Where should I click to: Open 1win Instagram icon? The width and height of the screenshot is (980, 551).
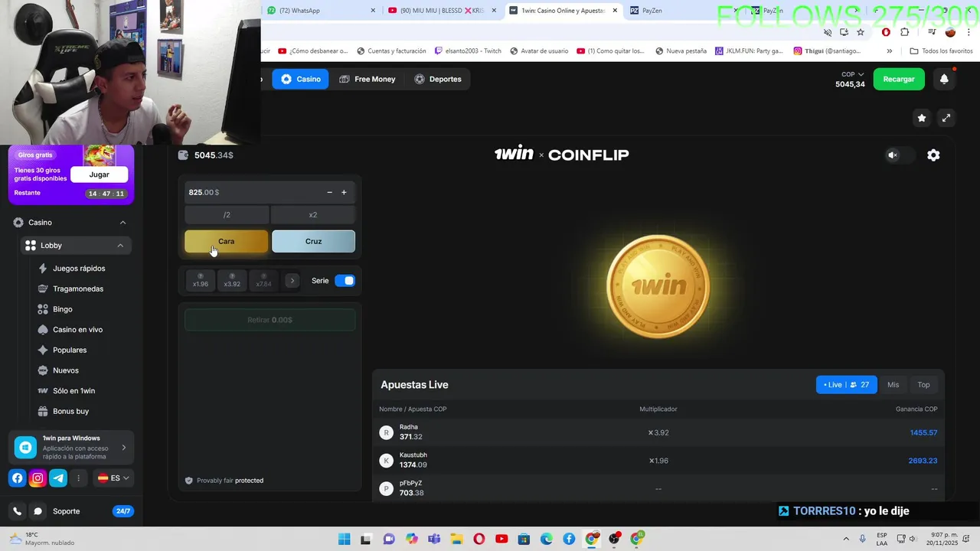coord(38,478)
